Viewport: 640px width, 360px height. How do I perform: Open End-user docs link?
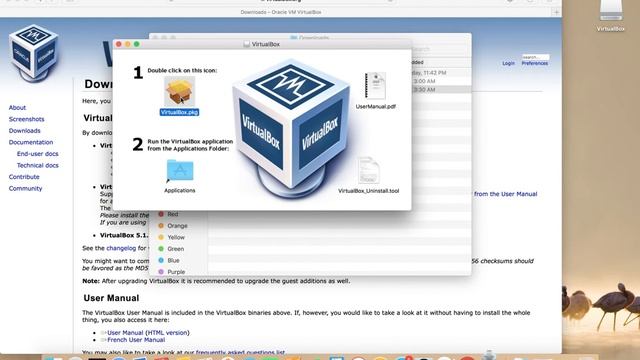(38, 154)
